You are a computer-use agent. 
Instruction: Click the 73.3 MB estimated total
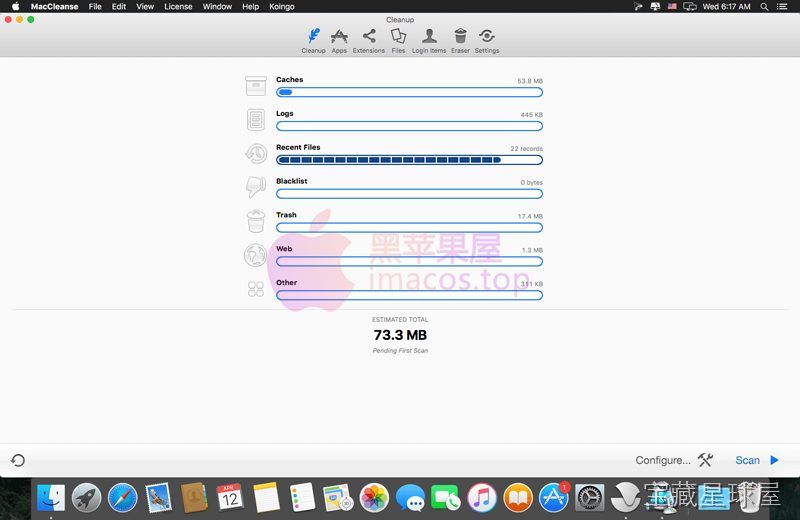400,335
